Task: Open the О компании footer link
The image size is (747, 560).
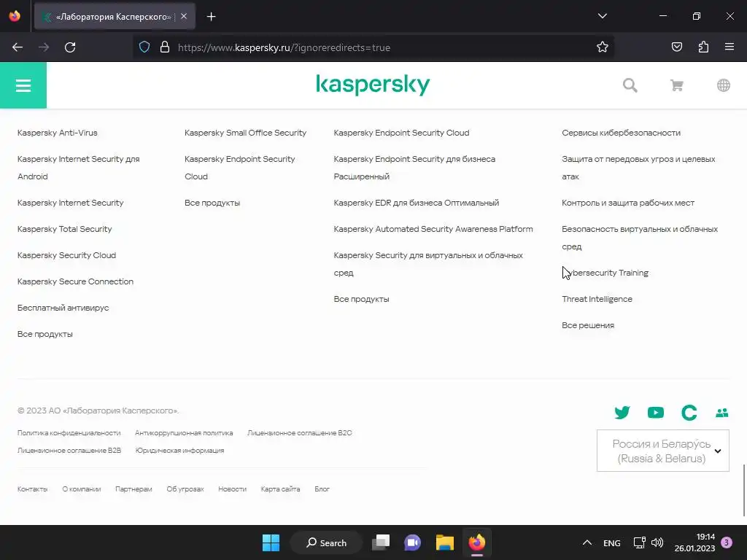Action: (82, 489)
